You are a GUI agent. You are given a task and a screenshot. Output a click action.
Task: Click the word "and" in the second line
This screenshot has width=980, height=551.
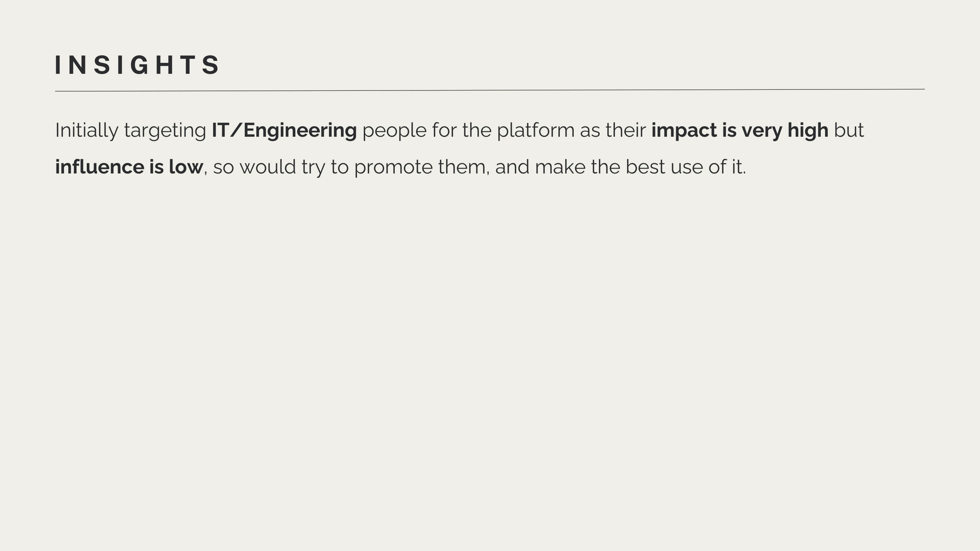[x=512, y=167]
